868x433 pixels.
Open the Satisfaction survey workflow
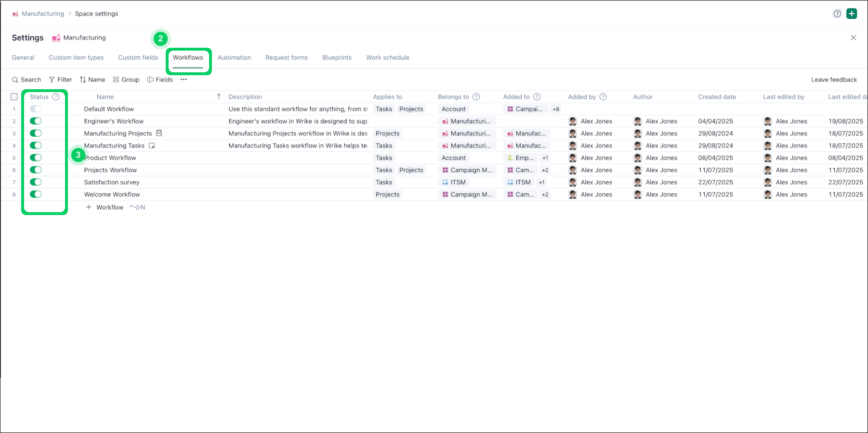[x=112, y=182]
